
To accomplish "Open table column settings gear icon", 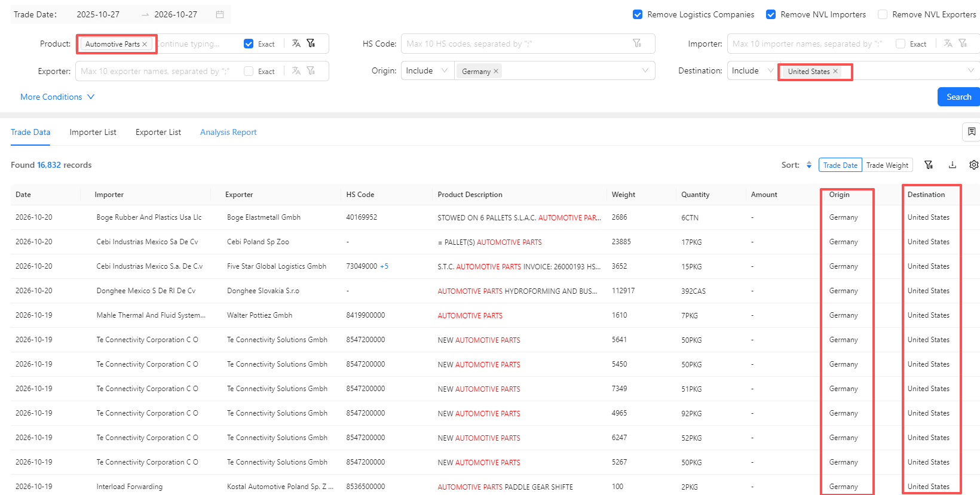I will 974,165.
